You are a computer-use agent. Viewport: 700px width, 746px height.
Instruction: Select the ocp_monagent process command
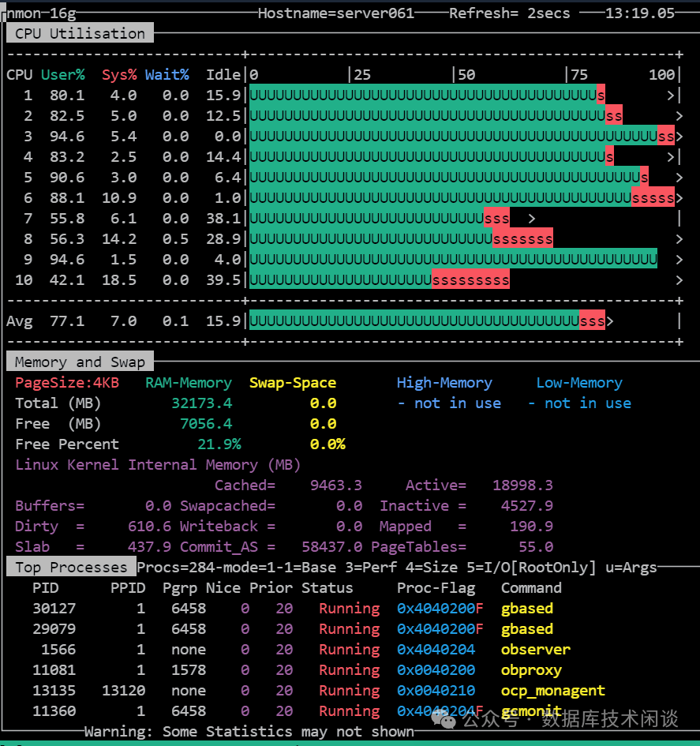552,690
